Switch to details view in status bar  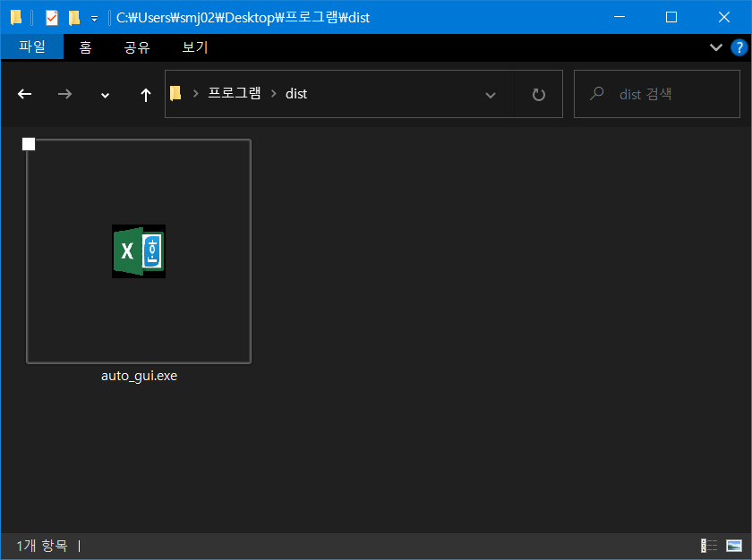(709, 546)
